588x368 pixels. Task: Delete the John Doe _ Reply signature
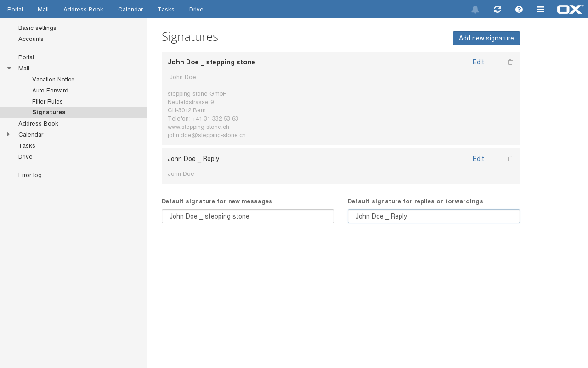510,159
